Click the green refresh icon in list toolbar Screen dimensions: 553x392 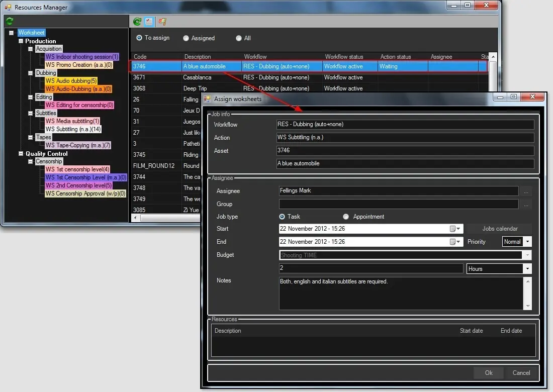click(x=137, y=22)
